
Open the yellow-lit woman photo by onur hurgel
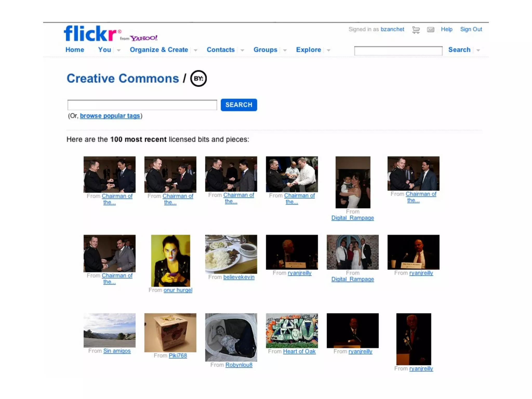[x=170, y=261]
